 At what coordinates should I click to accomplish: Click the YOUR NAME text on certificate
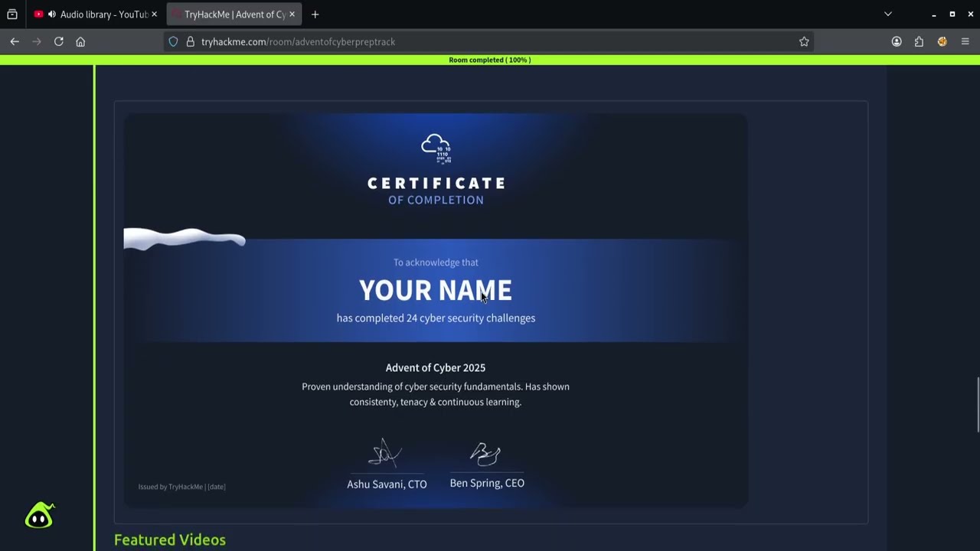[436, 291]
